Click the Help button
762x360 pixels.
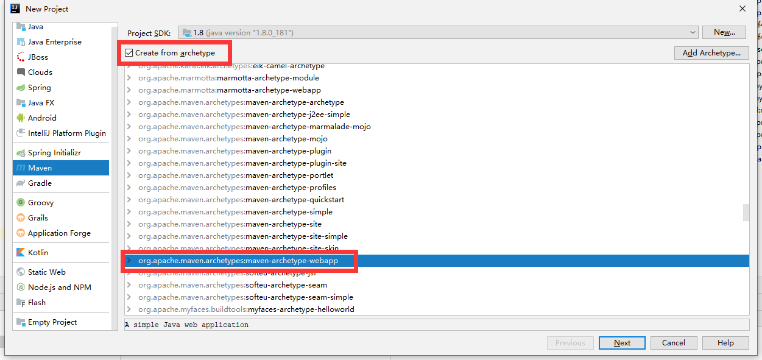pyautogui.click(x=725, y=343)
